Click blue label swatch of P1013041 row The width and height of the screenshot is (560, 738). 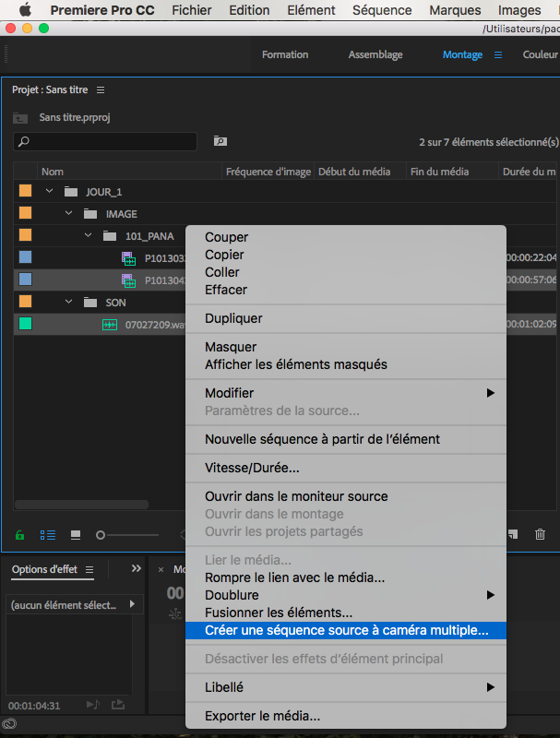click(x=26, y=280)
